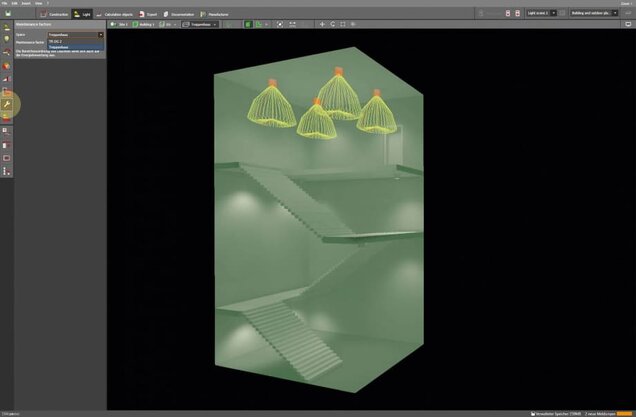
Task: Click the Building 1 navigation button
Action: click(x=144, y=23)
